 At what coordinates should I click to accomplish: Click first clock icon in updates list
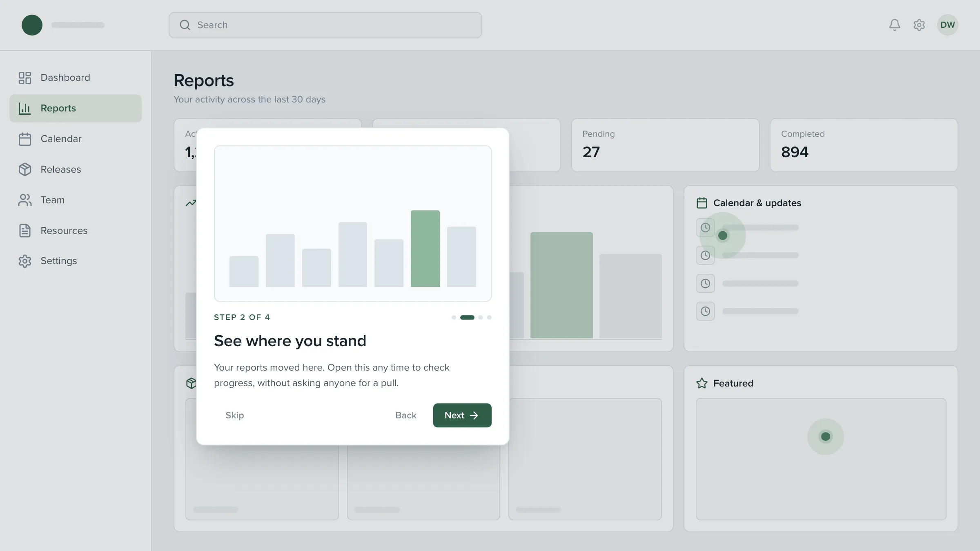pos(705,227)
